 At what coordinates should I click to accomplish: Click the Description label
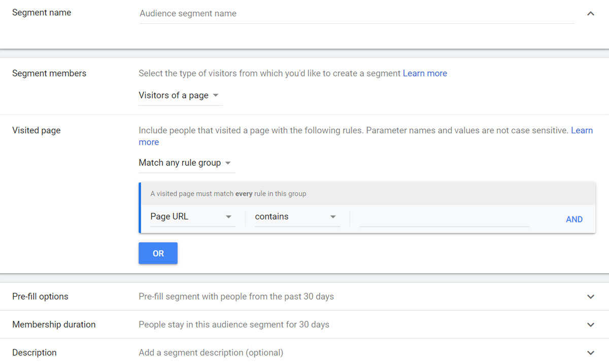35,352
